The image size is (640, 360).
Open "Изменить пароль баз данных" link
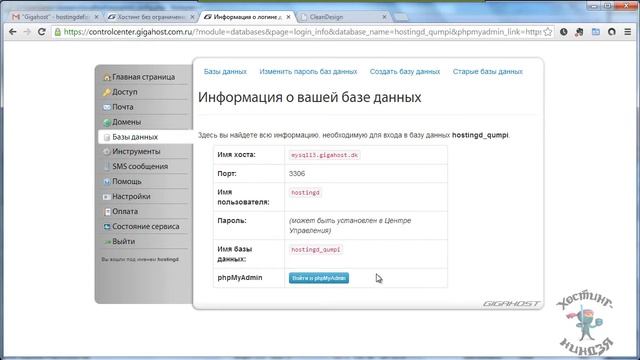point(308,71)
